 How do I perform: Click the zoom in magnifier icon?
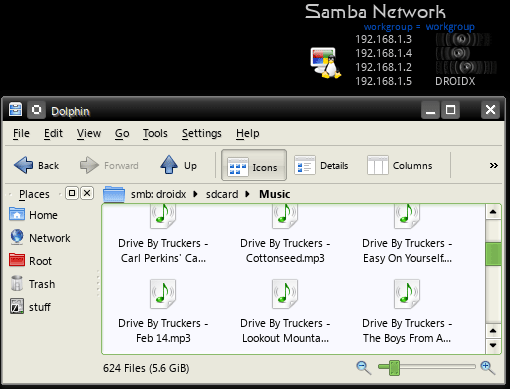pos(488,368)
